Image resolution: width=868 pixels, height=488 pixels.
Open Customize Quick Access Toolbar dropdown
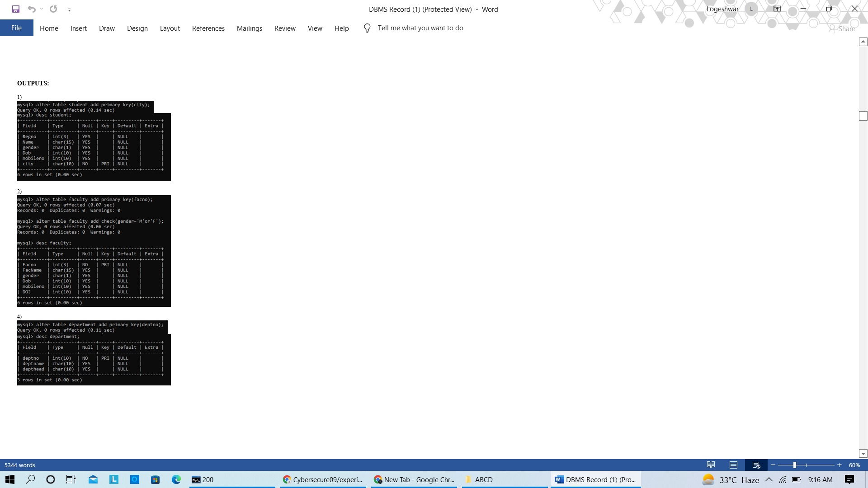click(x=69, y=9)
